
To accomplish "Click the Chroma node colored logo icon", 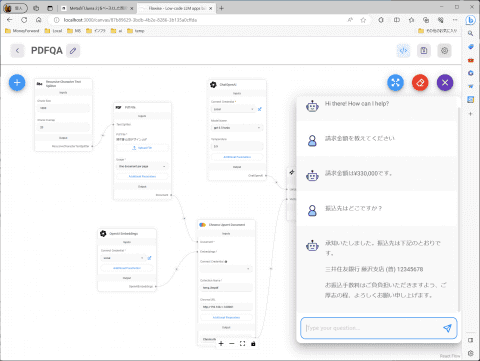I will tap(202, 225).
